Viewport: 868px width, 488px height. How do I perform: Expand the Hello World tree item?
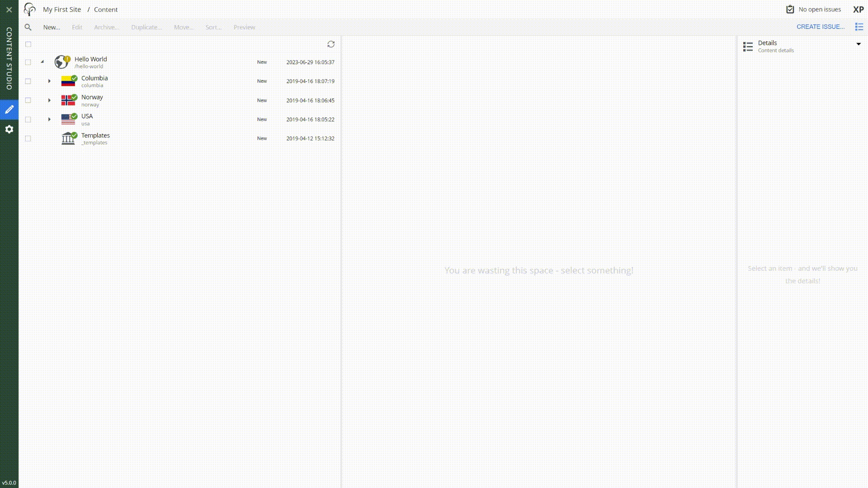[x=42, y=62]
